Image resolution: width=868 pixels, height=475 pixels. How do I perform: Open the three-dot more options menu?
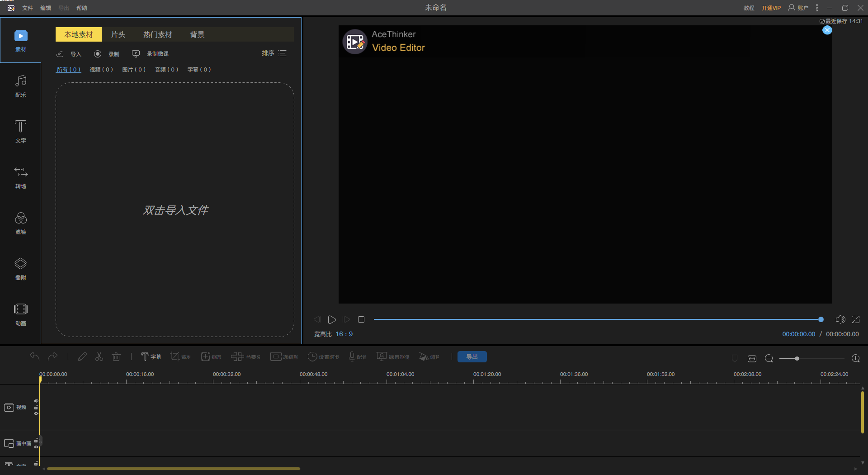[x=817, y=8]
